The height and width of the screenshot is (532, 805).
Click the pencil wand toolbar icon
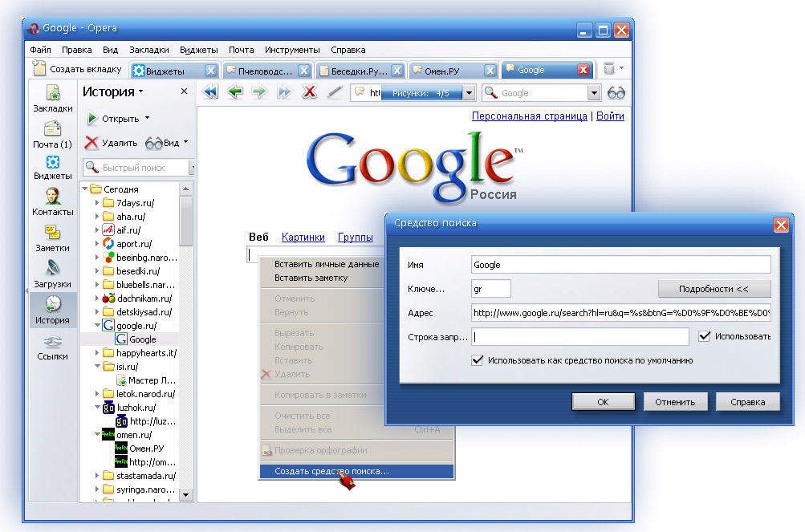click(335, 92)
